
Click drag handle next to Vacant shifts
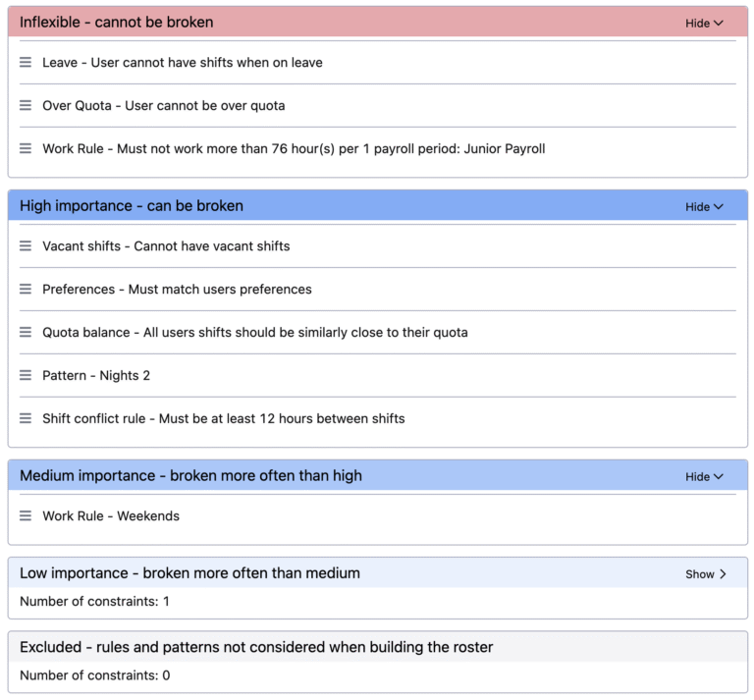26,245
